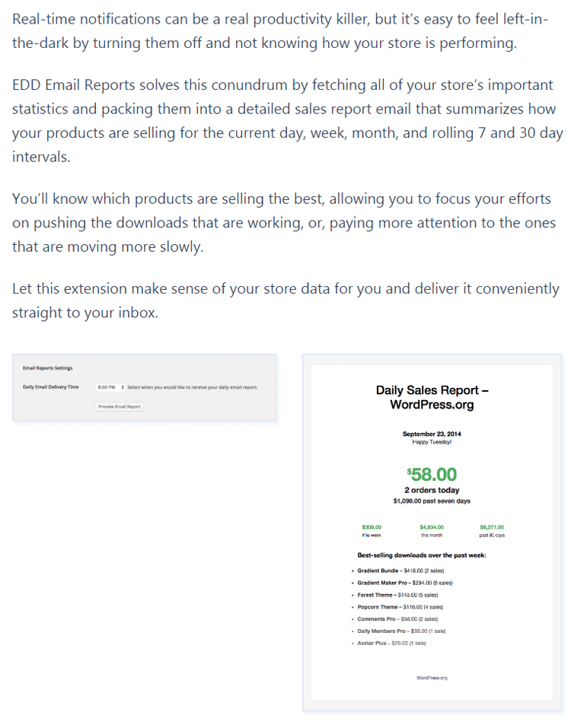Open the Daily Email Delivery Time dropdown
This screenshot has width=571, height=728.
[x=110, y=387]
